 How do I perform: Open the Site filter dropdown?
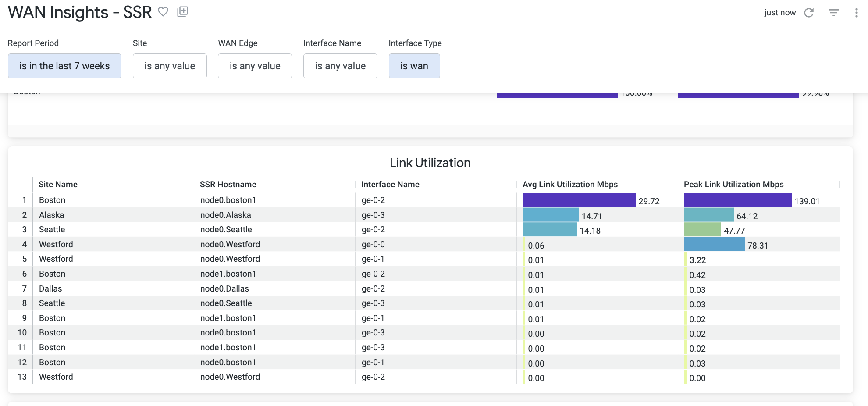pos(170,66)
